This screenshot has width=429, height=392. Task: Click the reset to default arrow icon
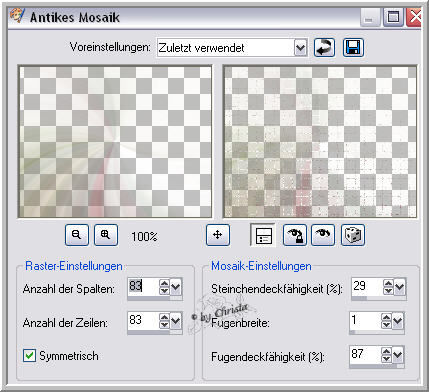(324, 47)
